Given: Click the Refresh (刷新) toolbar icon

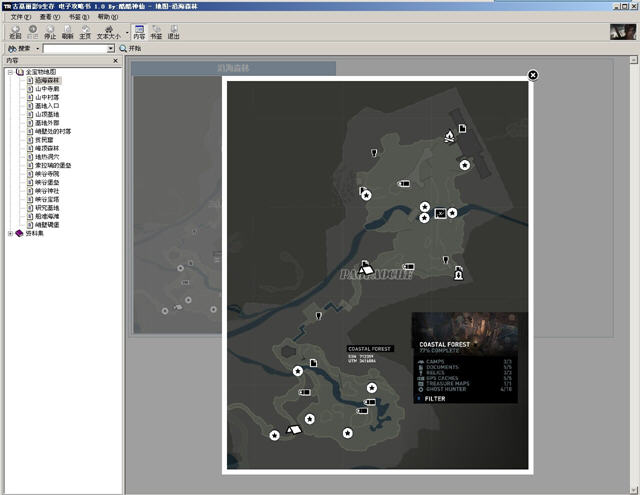Looking at the screenshot, I should 67,32.
